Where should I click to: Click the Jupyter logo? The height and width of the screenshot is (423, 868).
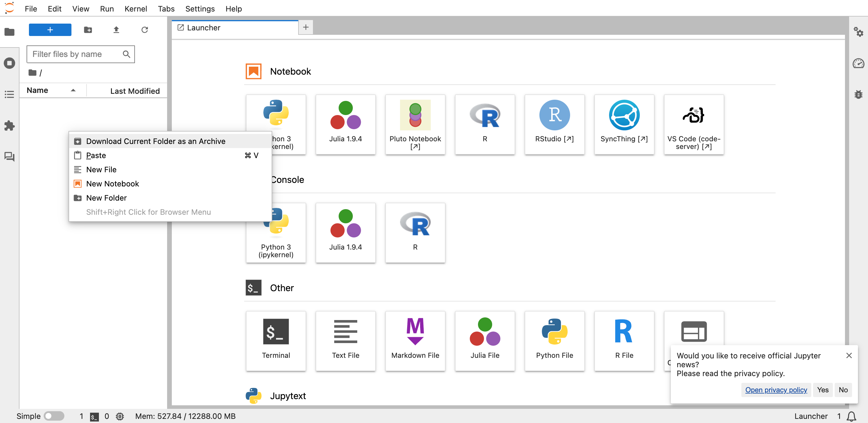(10, 8)
